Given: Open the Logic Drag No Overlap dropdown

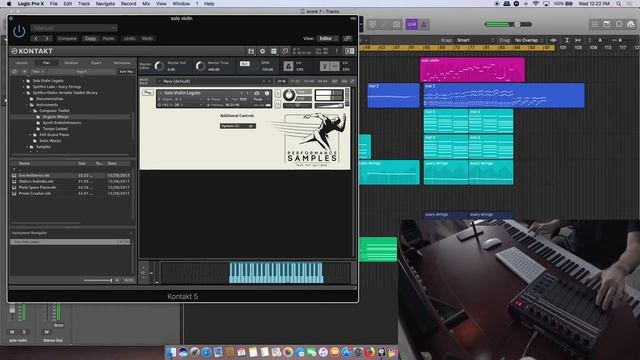Looking at the screenshot, I should tap(529, 40).
